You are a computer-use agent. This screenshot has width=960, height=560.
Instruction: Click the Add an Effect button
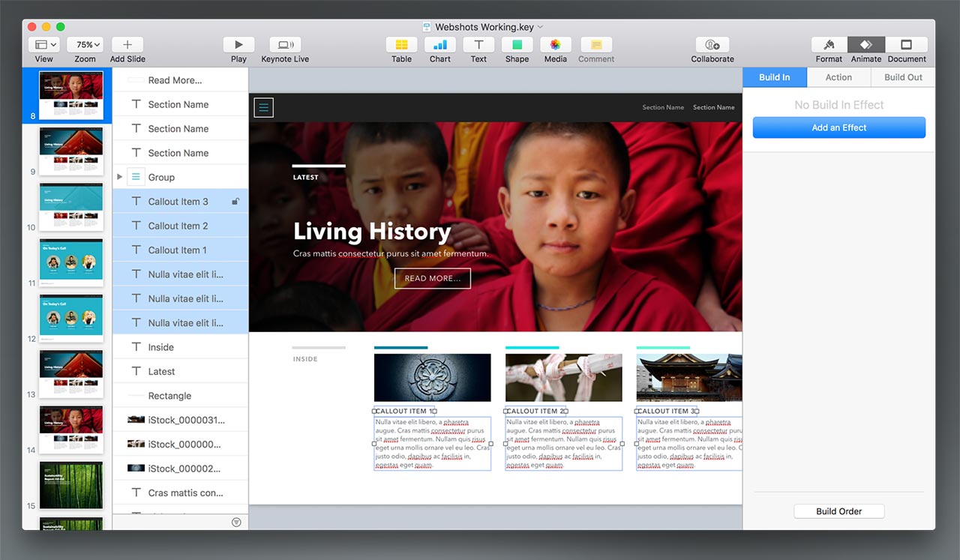(838, 127)
